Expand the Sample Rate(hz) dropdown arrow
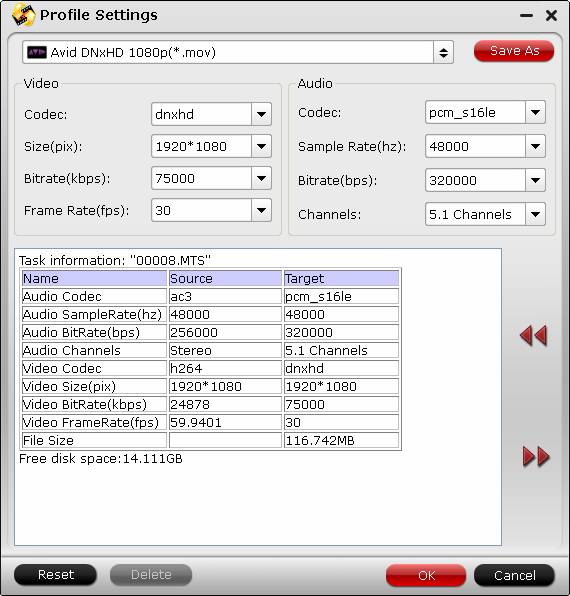 [x=535, y=146]
